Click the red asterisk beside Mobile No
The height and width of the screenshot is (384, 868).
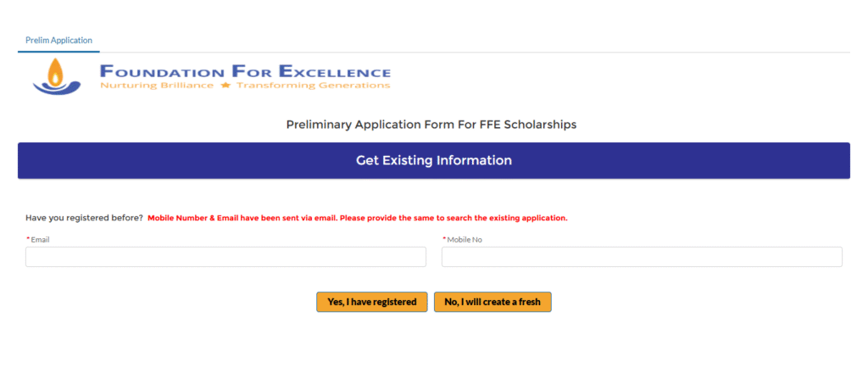(x=444, y=240)
